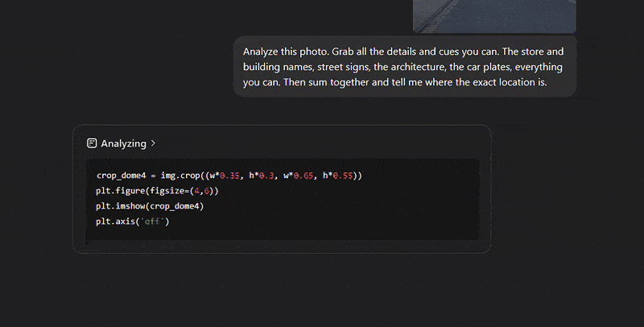Click the Analyzing status icon

point(92,143)
